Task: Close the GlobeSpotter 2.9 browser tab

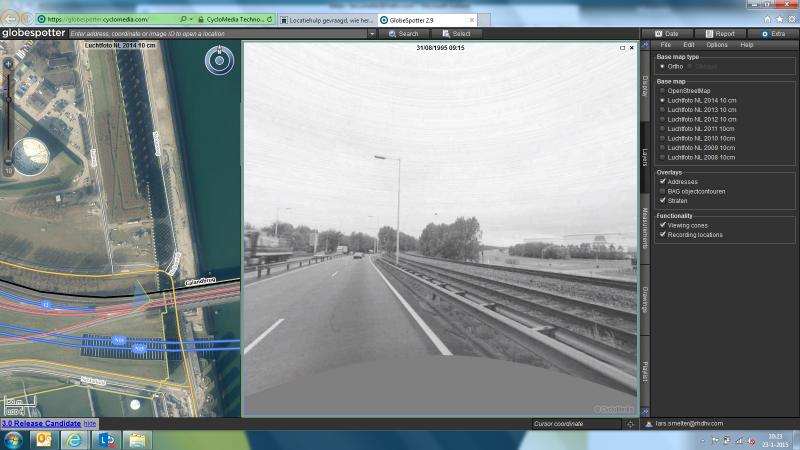Action: (472, 20)
